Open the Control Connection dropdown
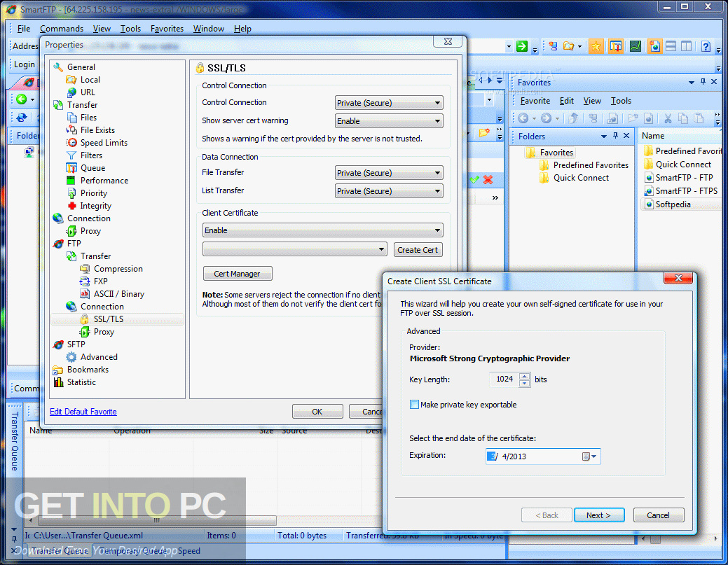This screenshot has width=728, height=565. click(x=389, y=103)
